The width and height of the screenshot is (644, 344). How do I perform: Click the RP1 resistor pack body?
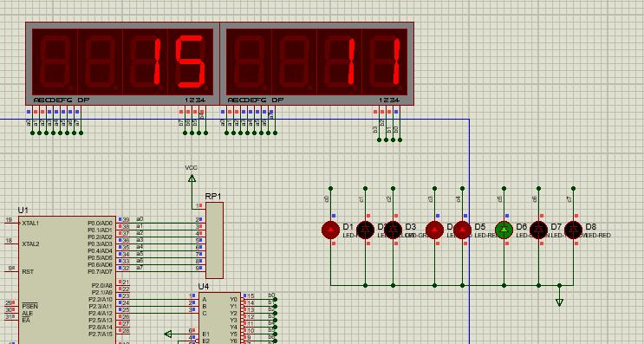coord(214,240)
